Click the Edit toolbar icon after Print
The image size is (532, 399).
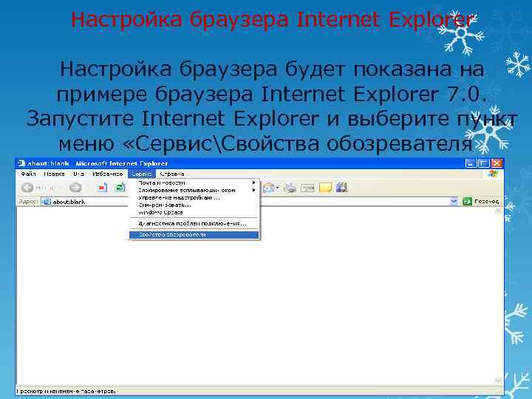coord(307,188)
